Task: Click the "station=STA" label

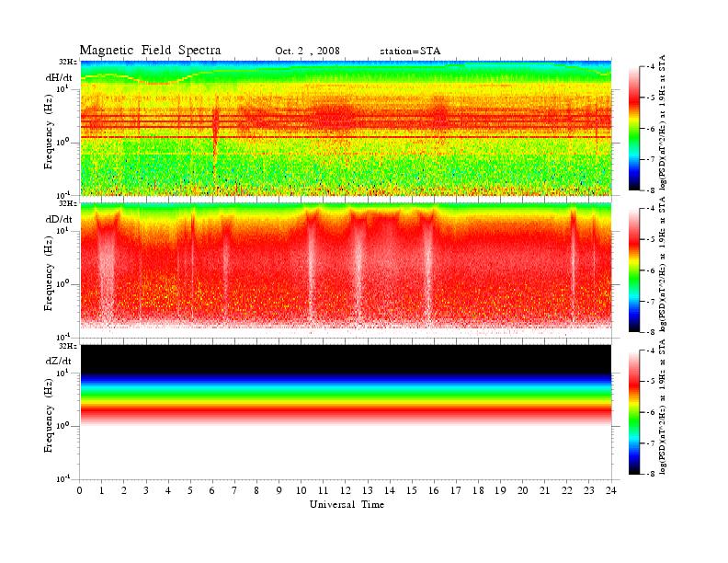Action: tap(410, 52)
